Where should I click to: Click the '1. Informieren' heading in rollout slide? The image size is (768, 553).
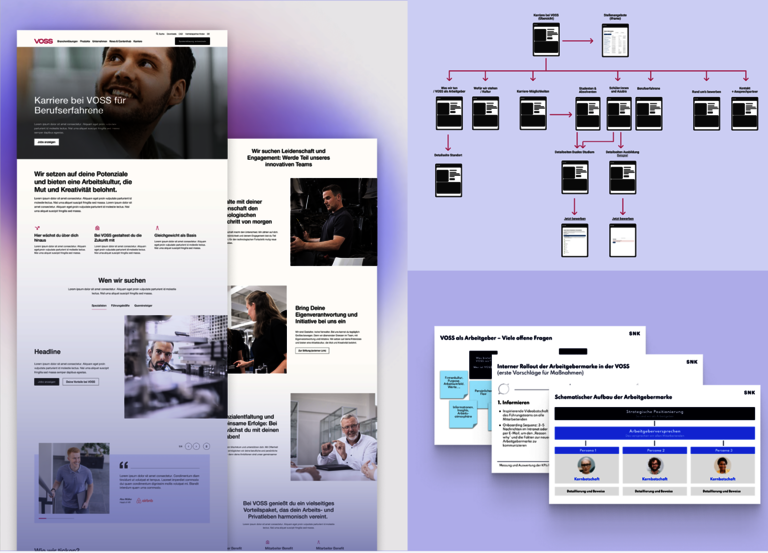point(513,402)
